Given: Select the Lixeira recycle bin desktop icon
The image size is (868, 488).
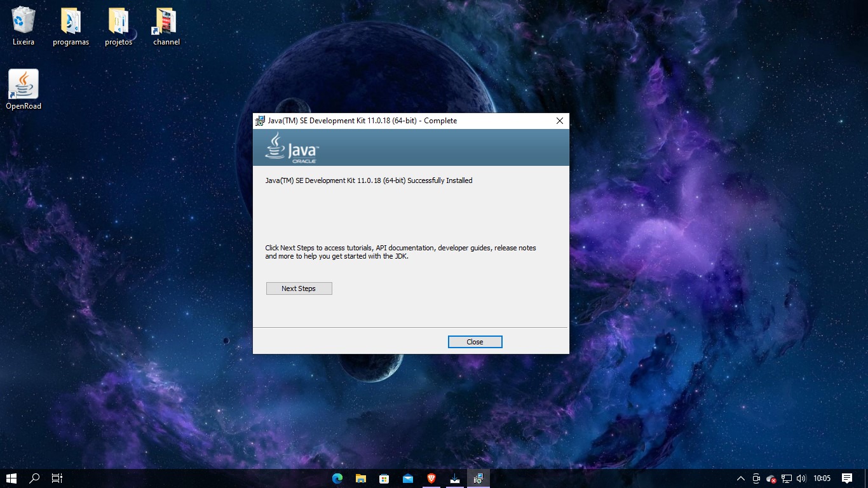Looking at the screenshot, I should (24, 26).
